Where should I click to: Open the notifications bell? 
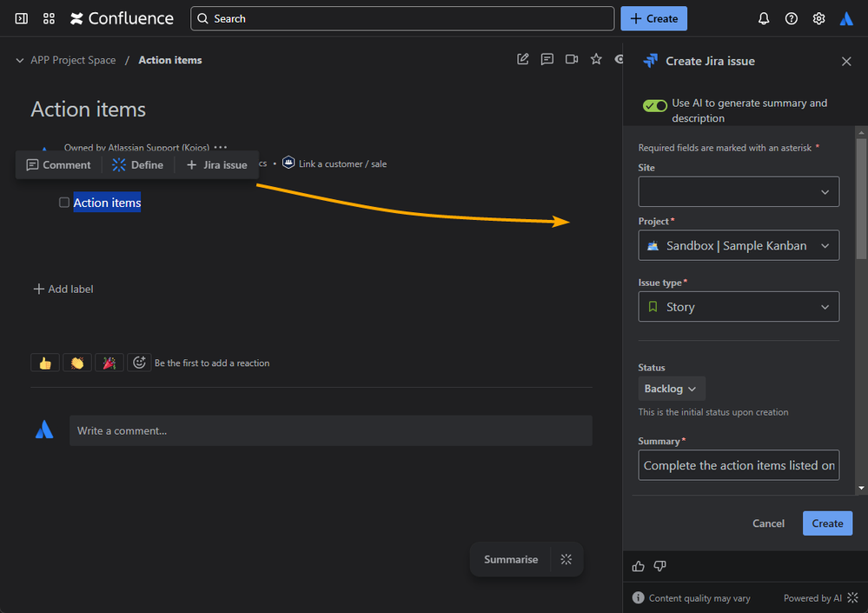click(764, 19)
